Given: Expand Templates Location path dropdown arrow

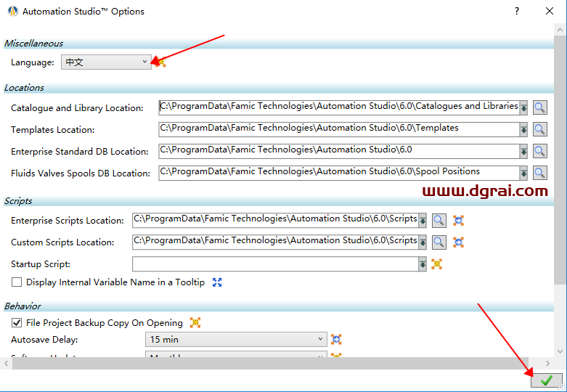Looking at the screenshot, I should (523, 129).
